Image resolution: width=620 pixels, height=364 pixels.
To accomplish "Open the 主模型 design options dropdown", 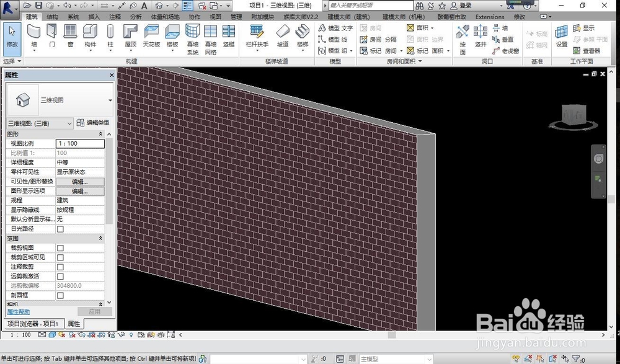I will click(x=396, y=359).
